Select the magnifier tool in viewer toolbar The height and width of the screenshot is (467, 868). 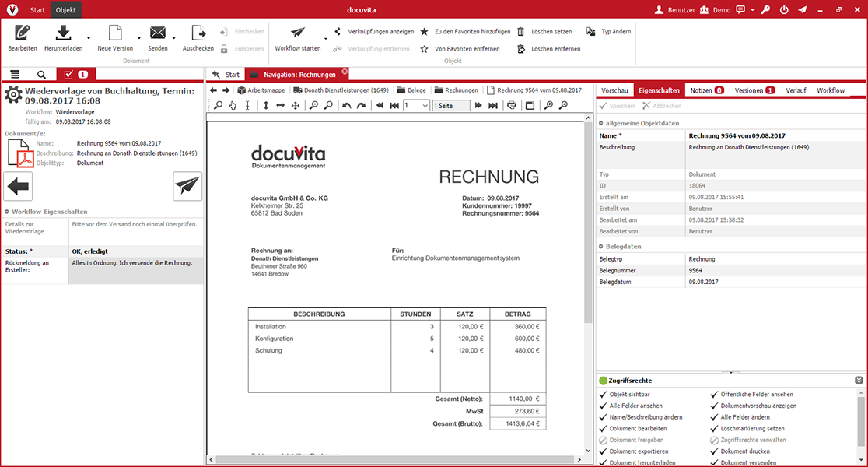[x=218, y=105]
